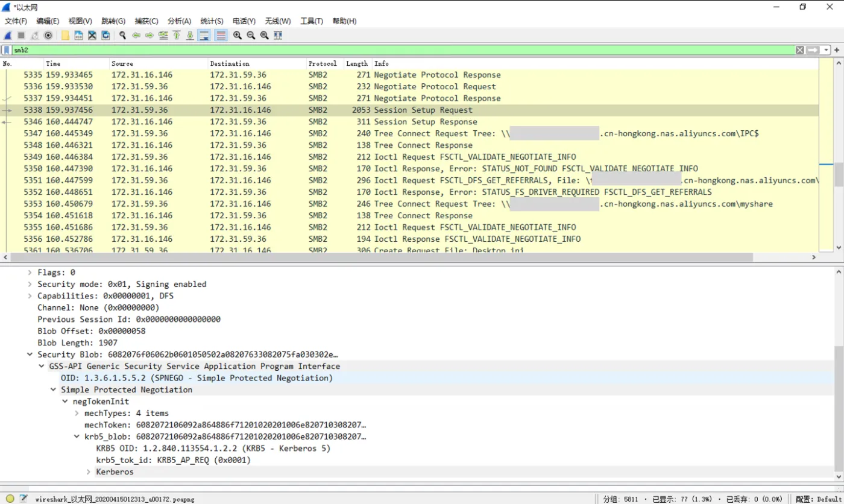This screenshot has width=844, height=504.
Task: Open the 统计(S) menu
Action: (x=212, y=21)
